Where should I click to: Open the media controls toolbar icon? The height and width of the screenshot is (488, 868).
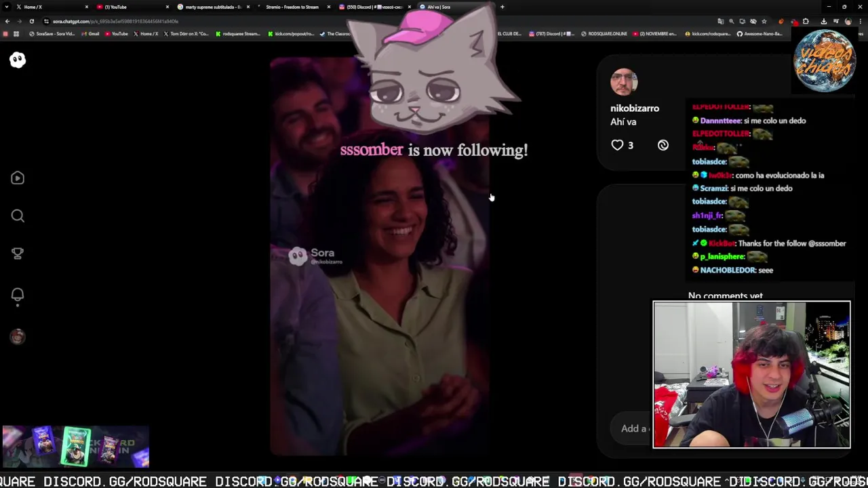[x=836, y=21]
